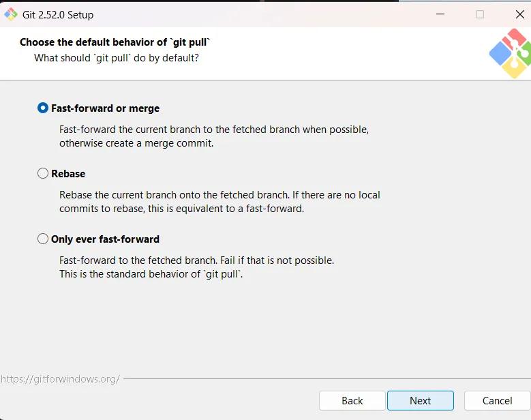Click the bold 'Rebase' label text

pos(68,174)
